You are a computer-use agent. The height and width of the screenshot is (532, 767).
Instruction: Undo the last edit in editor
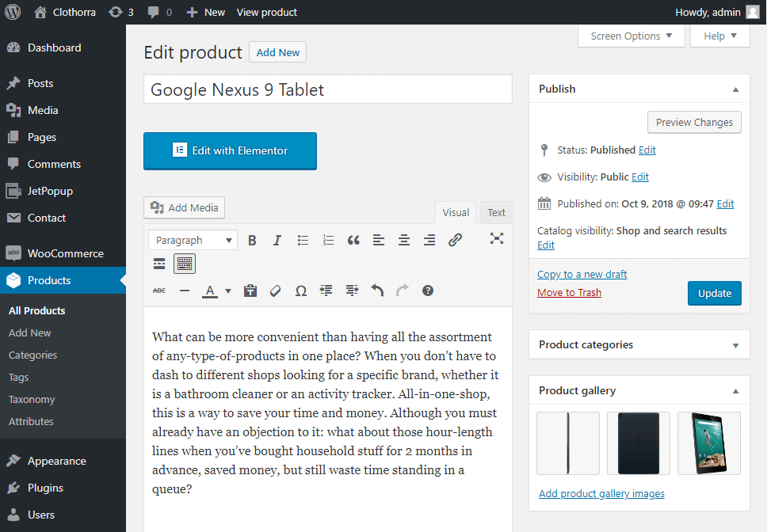tap(377, 291)
